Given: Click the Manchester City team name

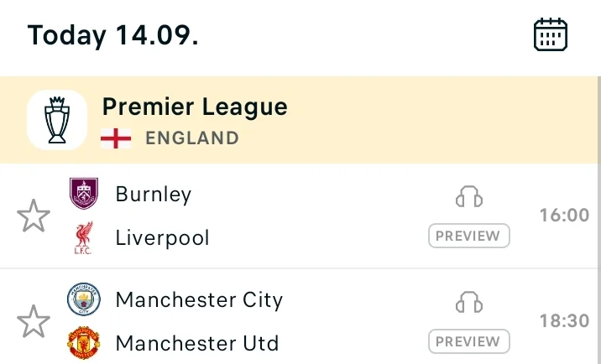Looking at the screenshot, I should [x=199, y=299].
